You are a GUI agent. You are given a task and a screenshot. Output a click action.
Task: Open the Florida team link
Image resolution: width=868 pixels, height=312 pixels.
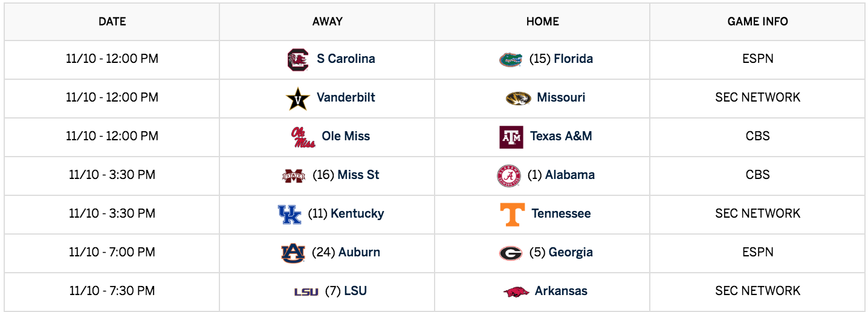tap(573, 59)
